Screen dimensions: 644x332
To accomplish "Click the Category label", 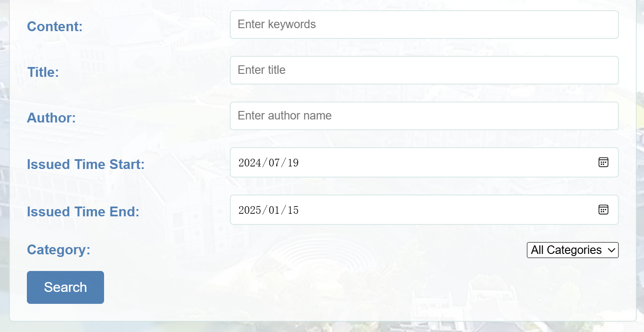I will pyautogui.click(x=58, y=250).
